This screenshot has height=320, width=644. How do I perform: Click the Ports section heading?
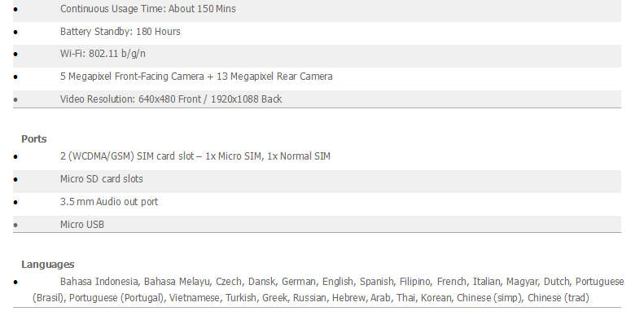coord(34,139)
